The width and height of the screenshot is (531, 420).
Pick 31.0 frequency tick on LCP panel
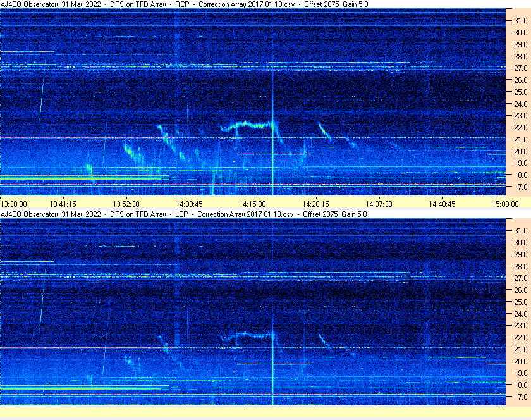pyautogui.click(x=521, y=231)
